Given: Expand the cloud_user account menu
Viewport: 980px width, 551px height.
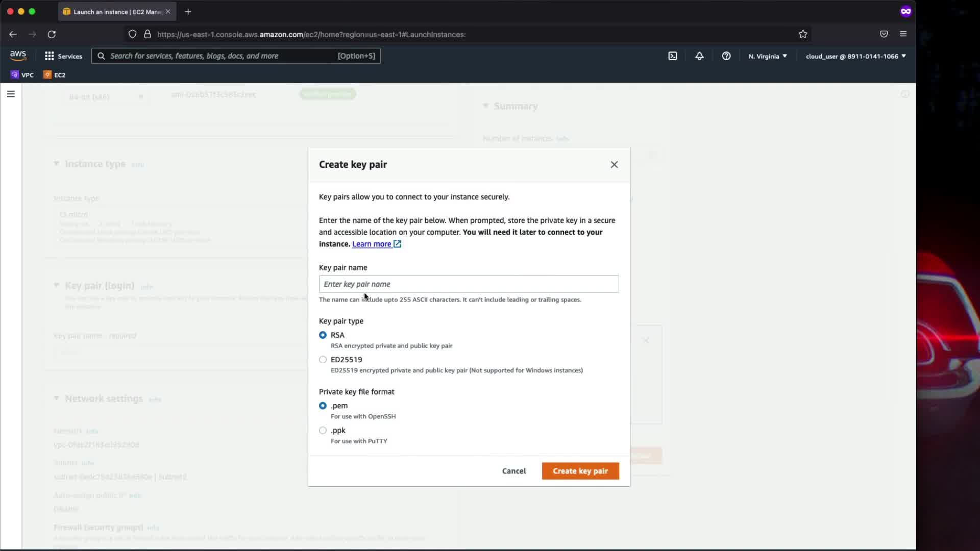Looking at the screenshot, I should pos(855,56).
